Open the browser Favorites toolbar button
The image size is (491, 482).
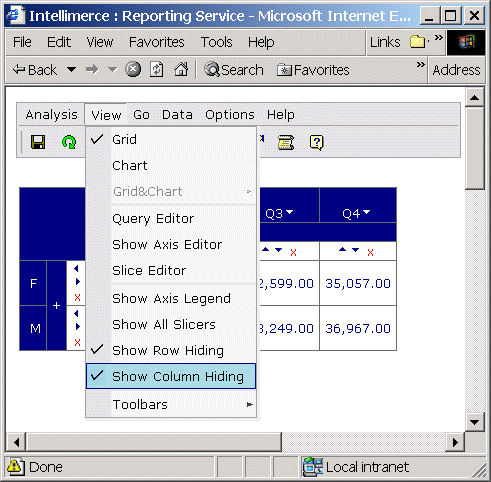point(313,70)
